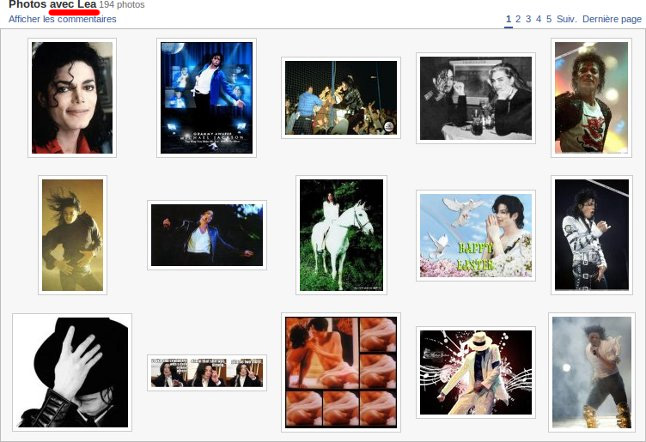
Task: Open photo of rider on white horse
Action: click(x=341, y=235)
